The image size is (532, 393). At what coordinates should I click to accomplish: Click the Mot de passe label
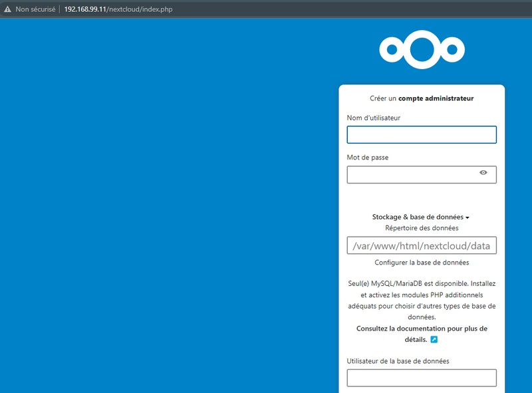coord(368,158)
